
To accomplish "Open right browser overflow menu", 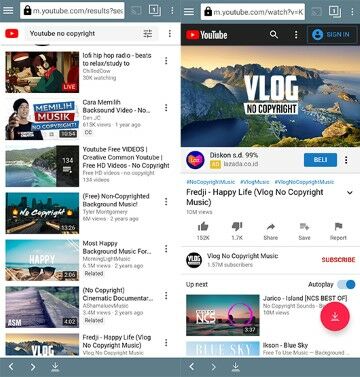I will click(352, 12).
